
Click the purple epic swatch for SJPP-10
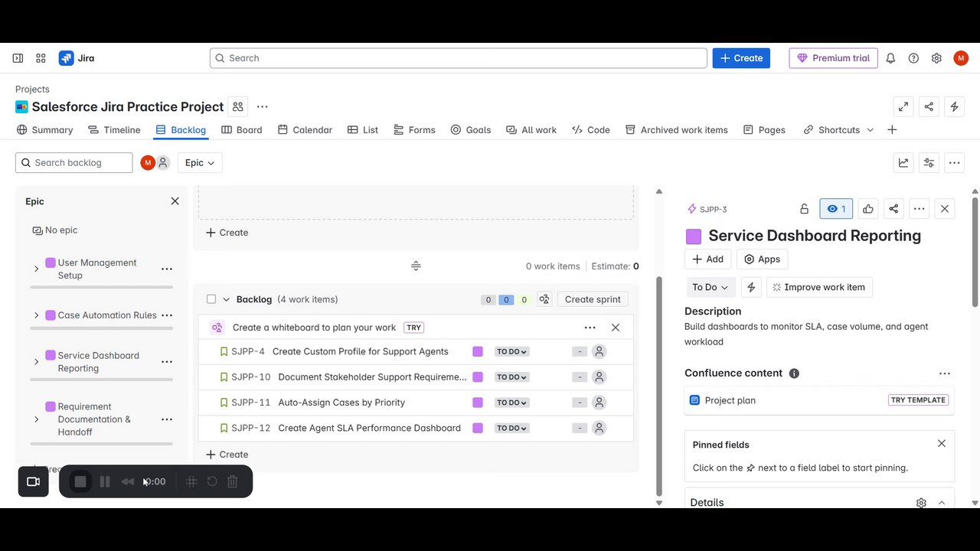point(478,377)
